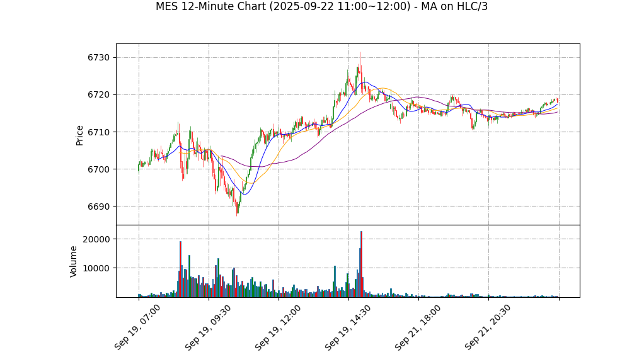Click the chart title text
This screenshot has height=362, width=644.
click(321, 6)
